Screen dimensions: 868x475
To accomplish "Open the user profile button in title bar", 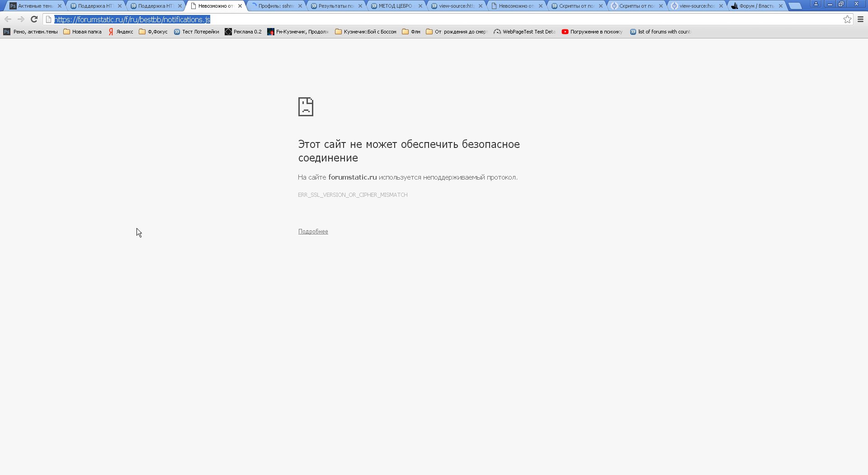I will [x=816, y=4].
